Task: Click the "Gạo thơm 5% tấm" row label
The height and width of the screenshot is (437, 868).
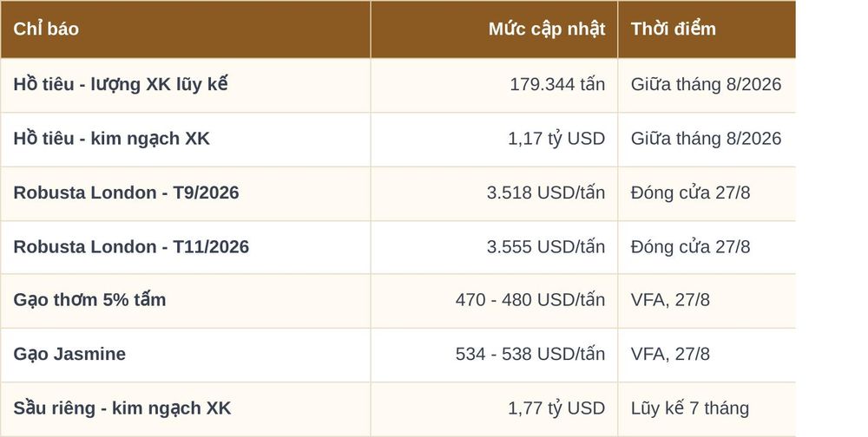Action: (89, 300)
